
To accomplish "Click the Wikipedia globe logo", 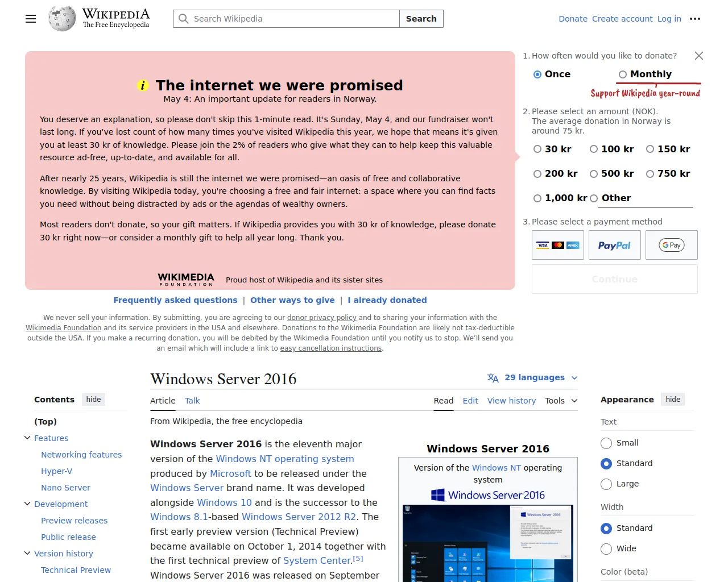I will pos(62,19).
